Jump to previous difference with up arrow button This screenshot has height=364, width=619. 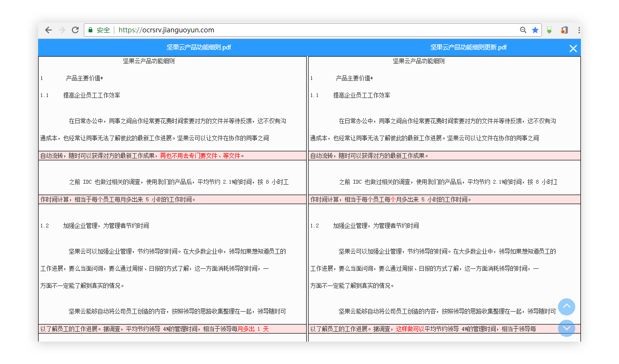(567, 307)
